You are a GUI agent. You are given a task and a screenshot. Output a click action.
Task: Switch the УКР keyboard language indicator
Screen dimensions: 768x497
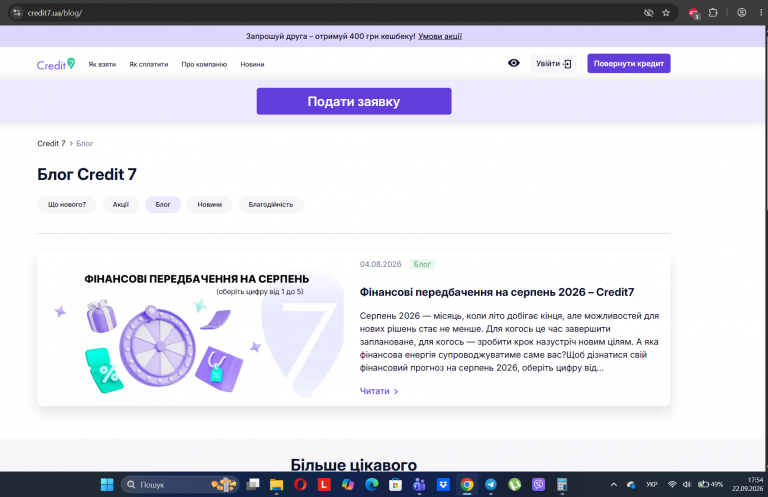(x=651, y=484)
